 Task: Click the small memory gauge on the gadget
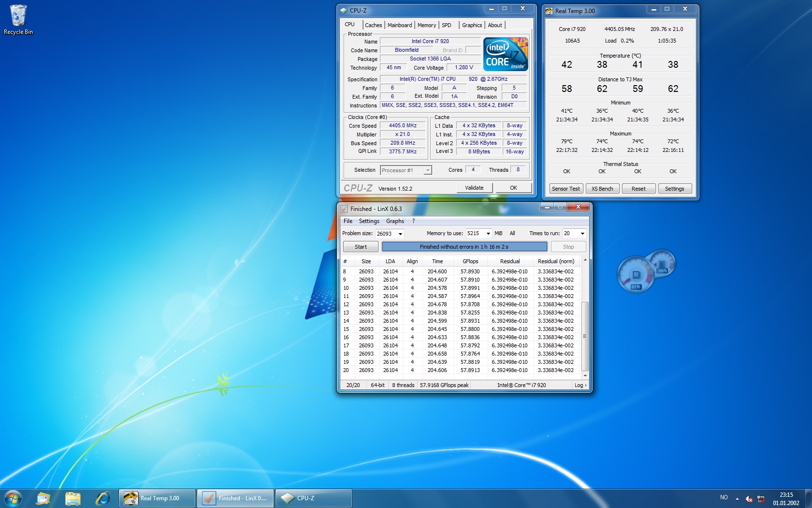click(x=662, y=264)
